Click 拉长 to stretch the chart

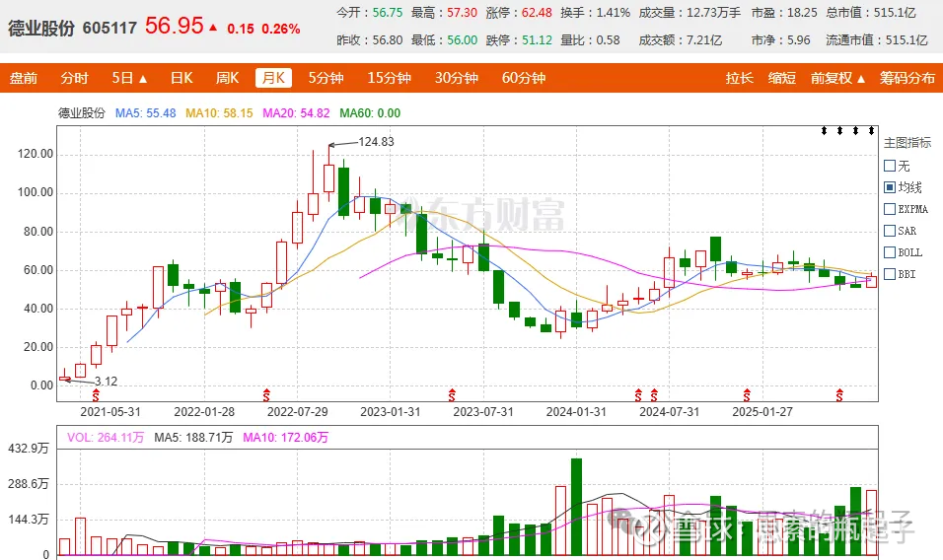coord(739,78)
